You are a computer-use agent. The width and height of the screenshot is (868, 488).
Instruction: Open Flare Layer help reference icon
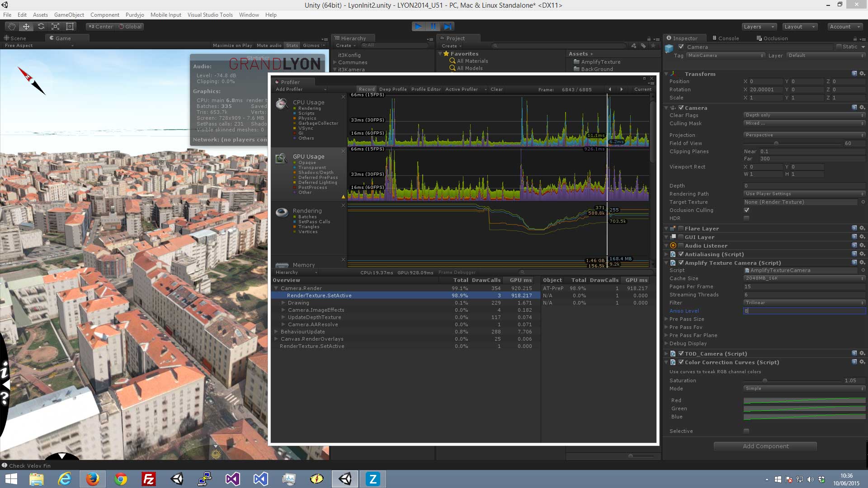tap(854, 228)
